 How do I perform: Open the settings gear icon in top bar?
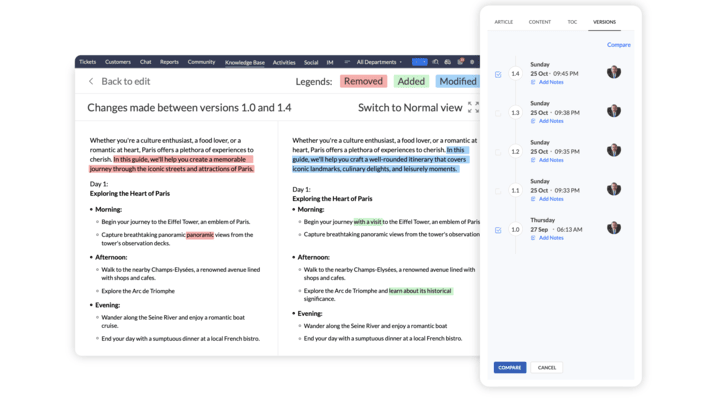(472, 62)
